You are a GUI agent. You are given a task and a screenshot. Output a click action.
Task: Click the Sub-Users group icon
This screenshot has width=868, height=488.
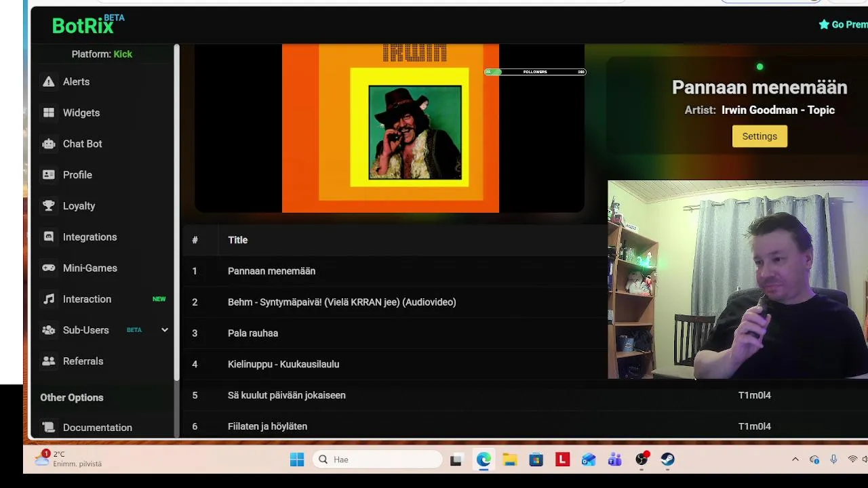48,330
